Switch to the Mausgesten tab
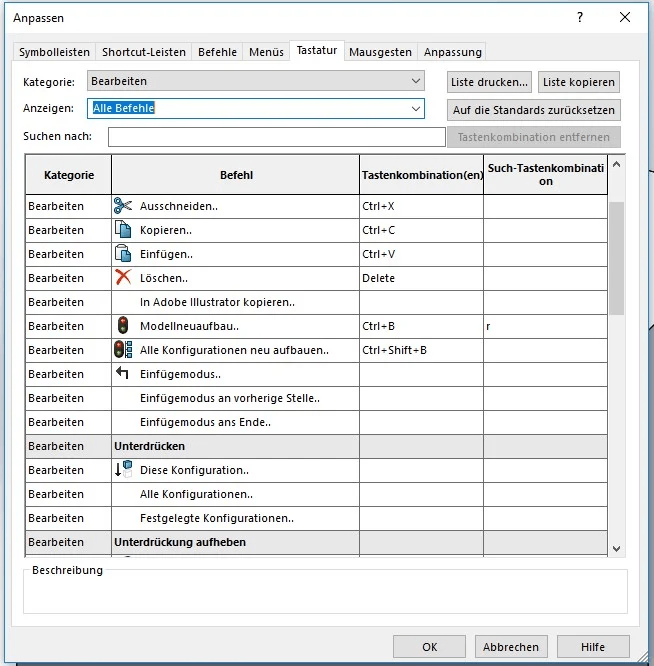The image size is (654, 666). tap(380, 52)
